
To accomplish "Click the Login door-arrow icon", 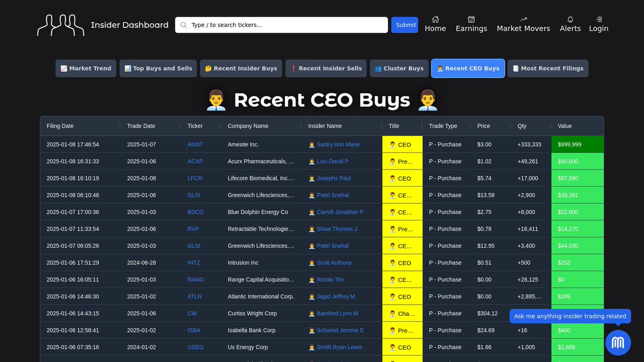I will point(598,19).
